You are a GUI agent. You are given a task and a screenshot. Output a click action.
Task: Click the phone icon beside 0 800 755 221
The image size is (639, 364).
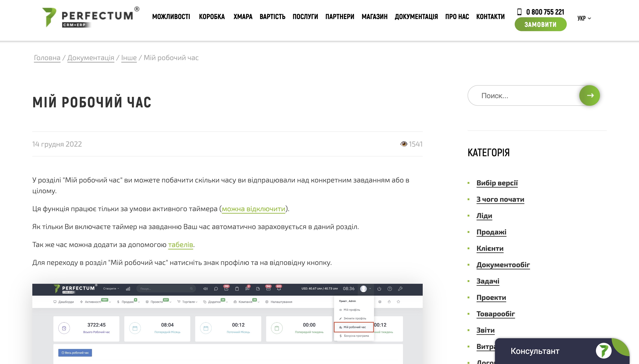[x=519, y=12]
